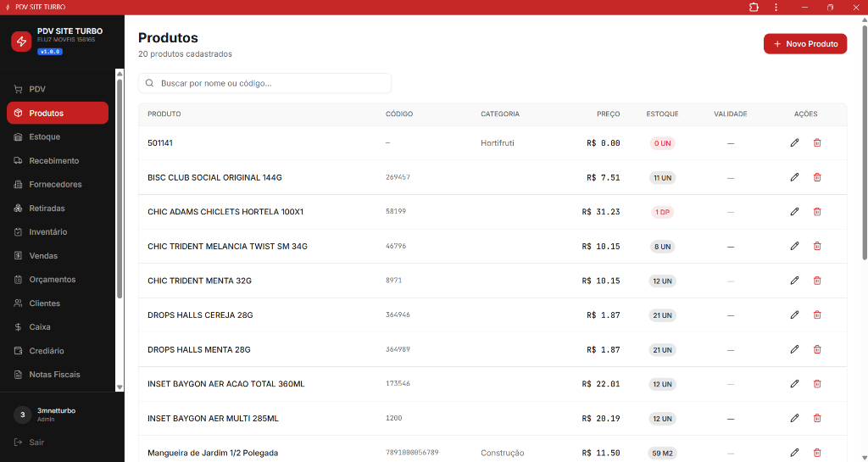Go to Inventário section

58,231
